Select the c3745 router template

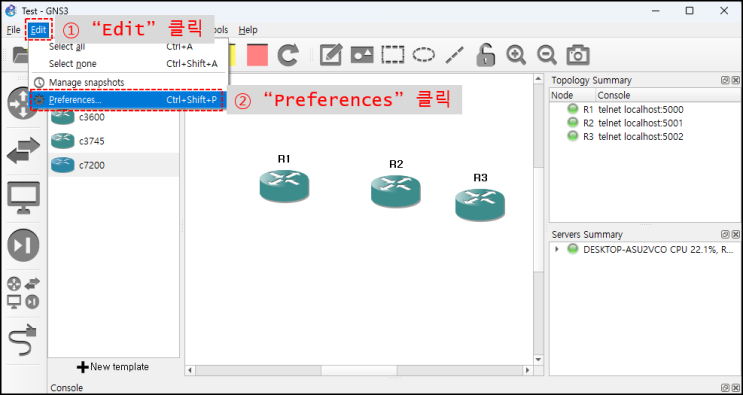coord(114,141)
